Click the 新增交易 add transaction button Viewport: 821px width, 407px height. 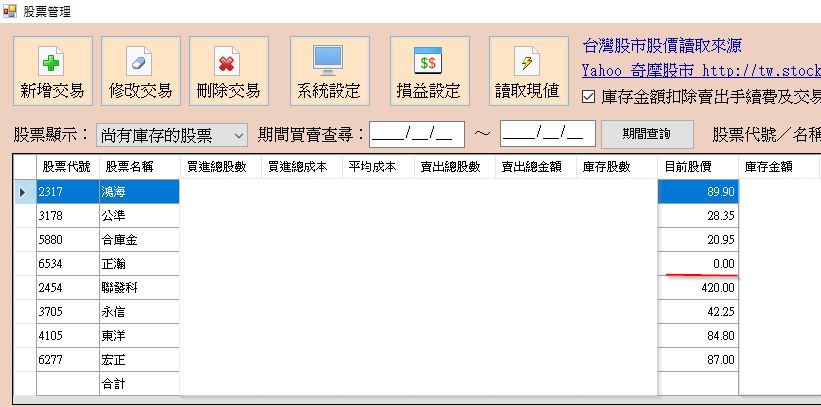click(52, 71)
